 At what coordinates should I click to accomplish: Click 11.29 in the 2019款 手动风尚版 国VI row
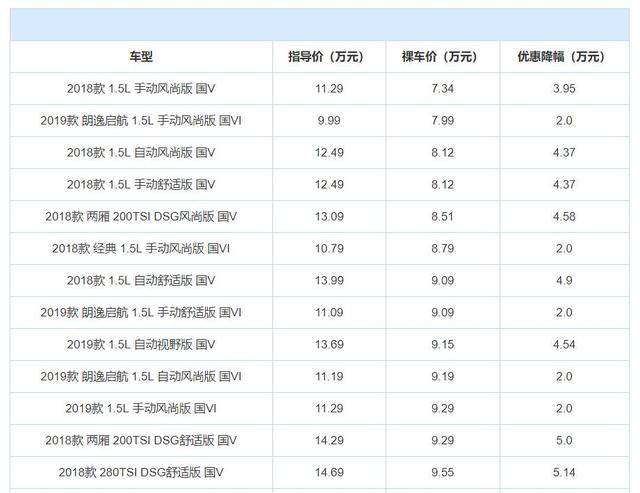click(x=329, y=409)
